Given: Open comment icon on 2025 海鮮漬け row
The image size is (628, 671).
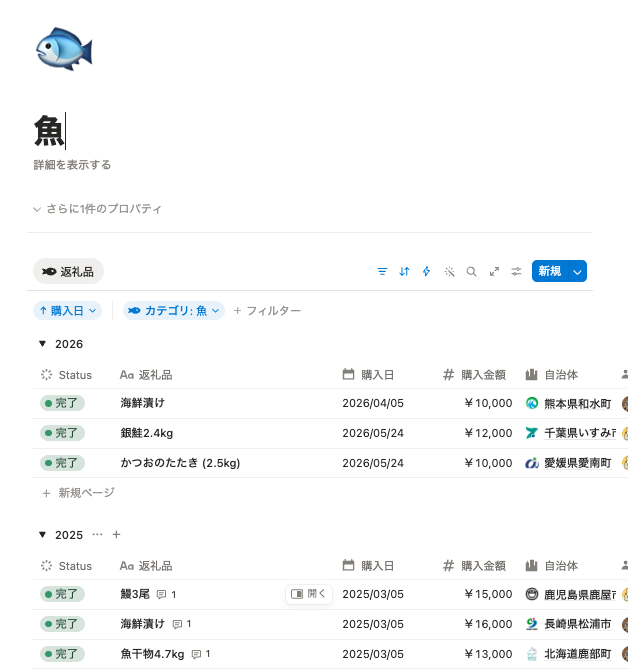Looking at the screenshot, I should coord(177,624).
